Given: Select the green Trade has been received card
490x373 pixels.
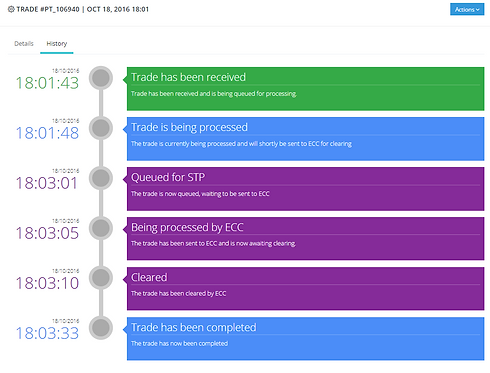Looking at the screenshot, I should (x=305, y=89).
